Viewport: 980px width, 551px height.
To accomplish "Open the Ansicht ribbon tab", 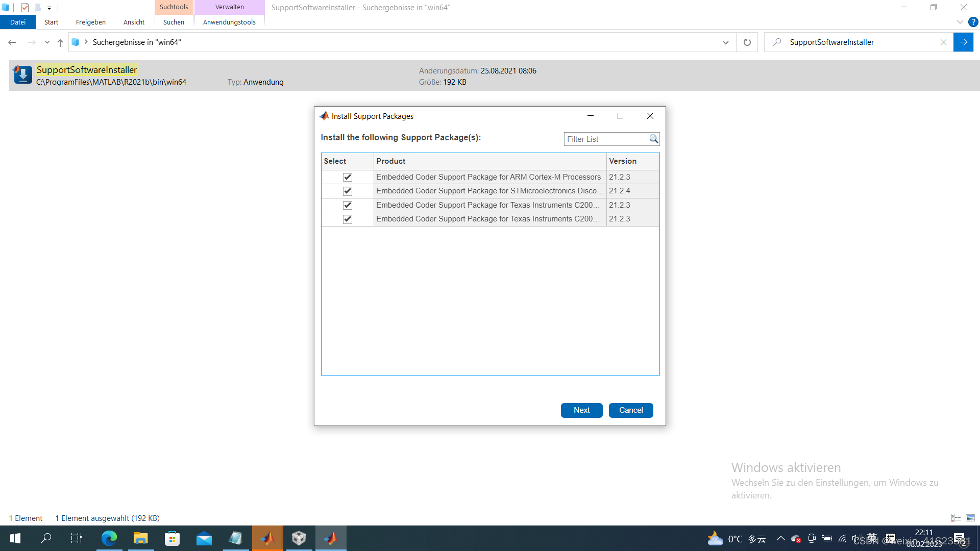I will (x=134, y=22).
